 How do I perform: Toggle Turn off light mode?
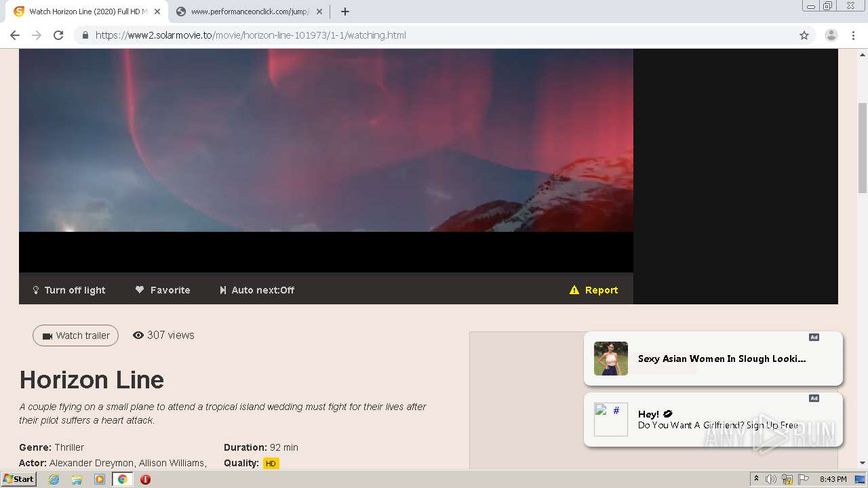69,290
